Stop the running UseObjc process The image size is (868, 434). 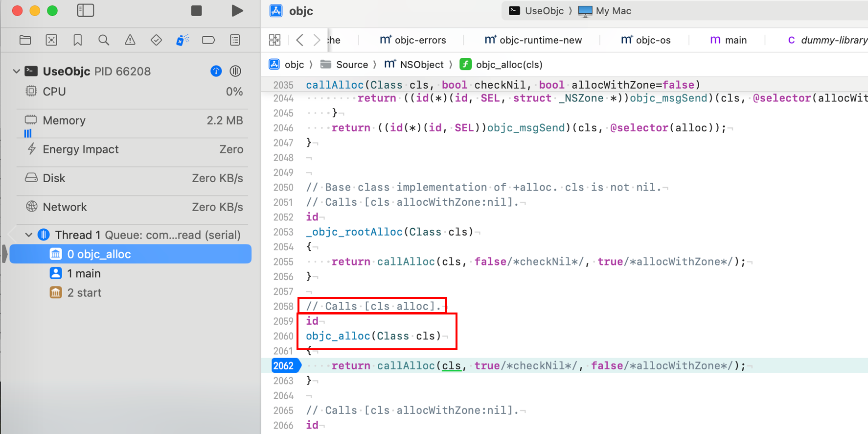(x=197, y=11)
